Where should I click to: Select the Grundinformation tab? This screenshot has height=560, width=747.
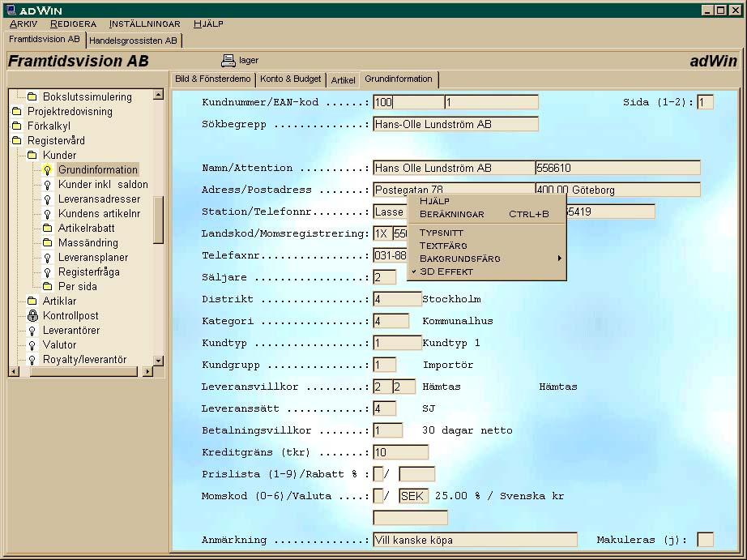399,79
